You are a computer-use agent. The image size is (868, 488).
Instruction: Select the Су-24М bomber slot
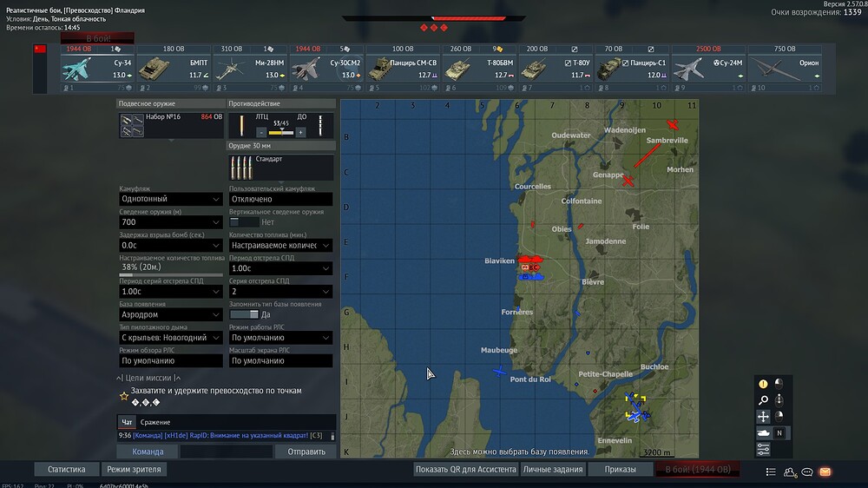[x=708, y=68]
